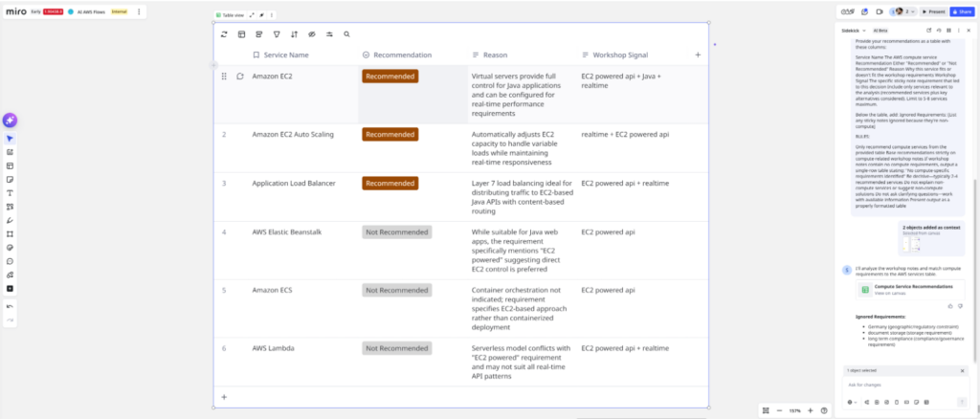Search within the table using magnifier icon
980x419 pixels.
[348, 33]
